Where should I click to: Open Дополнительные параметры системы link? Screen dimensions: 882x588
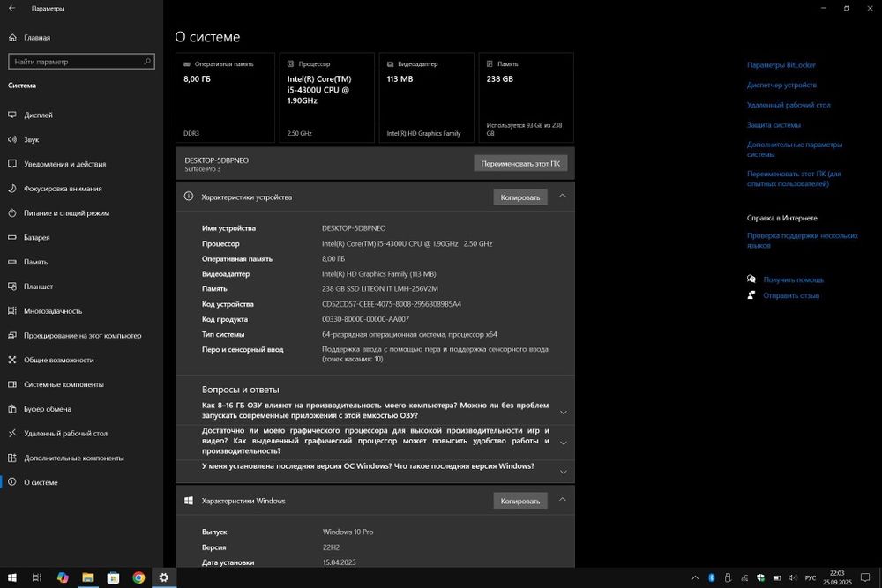pos(795,150)
